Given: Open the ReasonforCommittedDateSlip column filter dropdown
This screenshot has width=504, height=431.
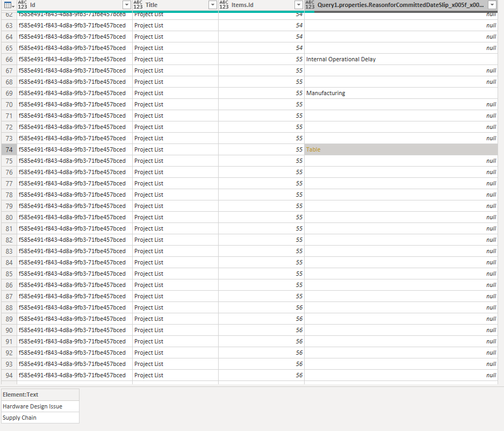Looking at the screenshot, I should (492, 5).
